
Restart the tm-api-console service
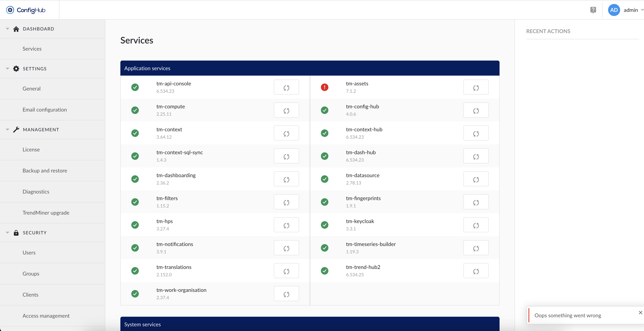(x=286, y=87)
